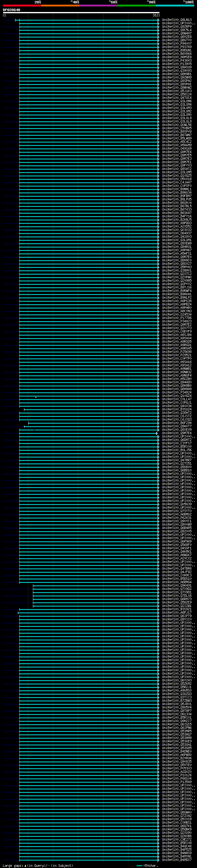
Task: Click hit label UniRef100_C6JSQ3
Action: point(176,419)
